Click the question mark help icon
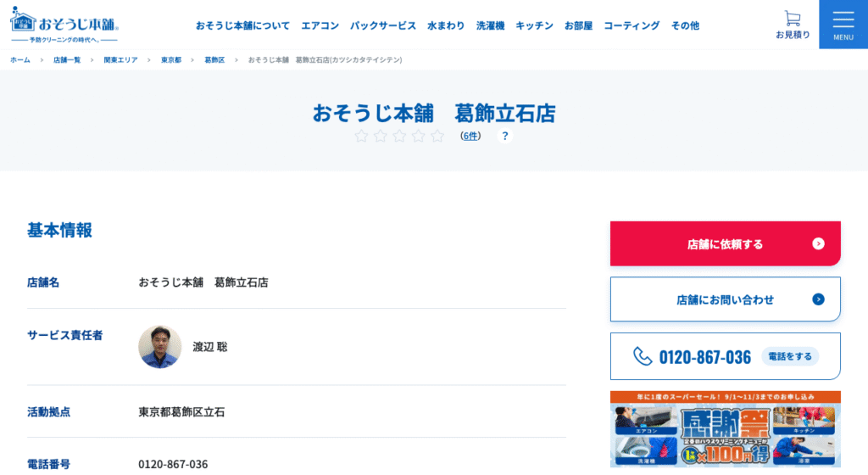The height and width of the screenshot is (475, 868). point(505,136)
